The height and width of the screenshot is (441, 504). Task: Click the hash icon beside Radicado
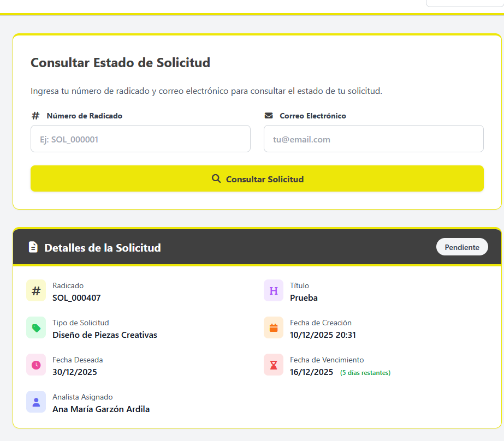(36, 291)
